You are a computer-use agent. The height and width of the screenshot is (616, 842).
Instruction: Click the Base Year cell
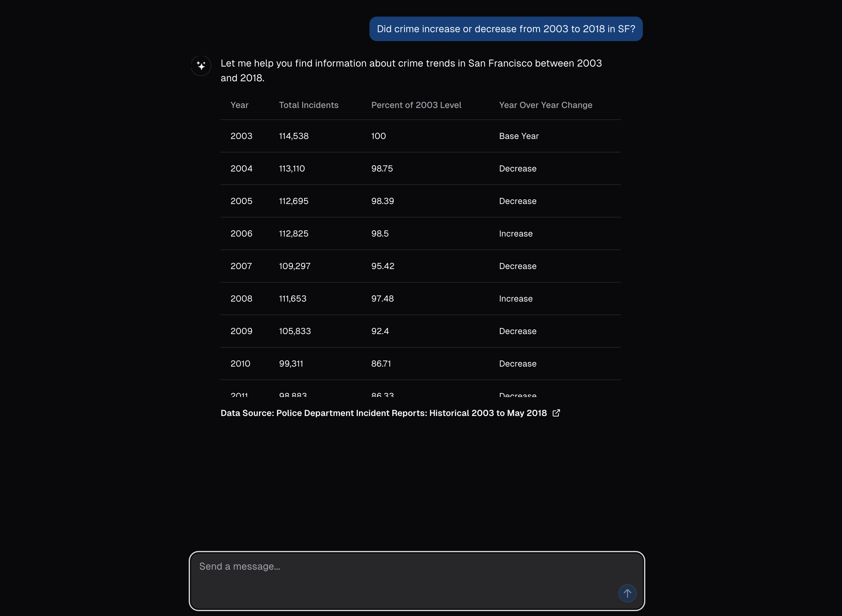[x=519, y=136]
